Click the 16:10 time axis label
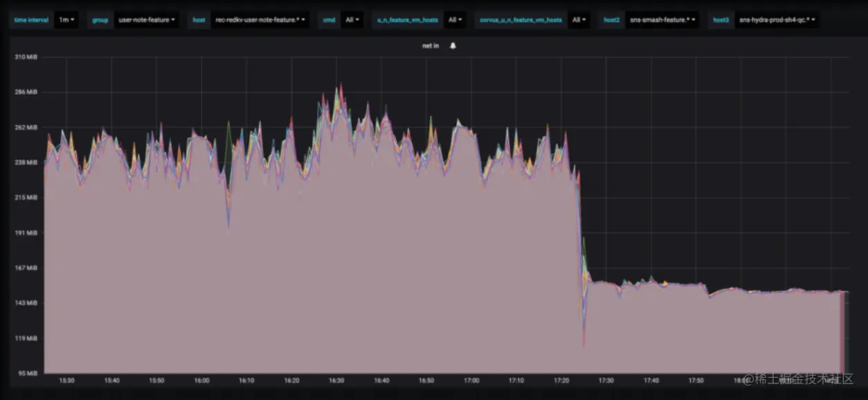The height and width of the screenshot is (400, 868). [246, 381]
